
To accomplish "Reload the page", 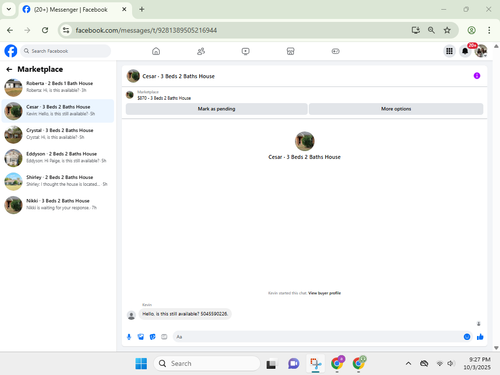I will 45,30.
